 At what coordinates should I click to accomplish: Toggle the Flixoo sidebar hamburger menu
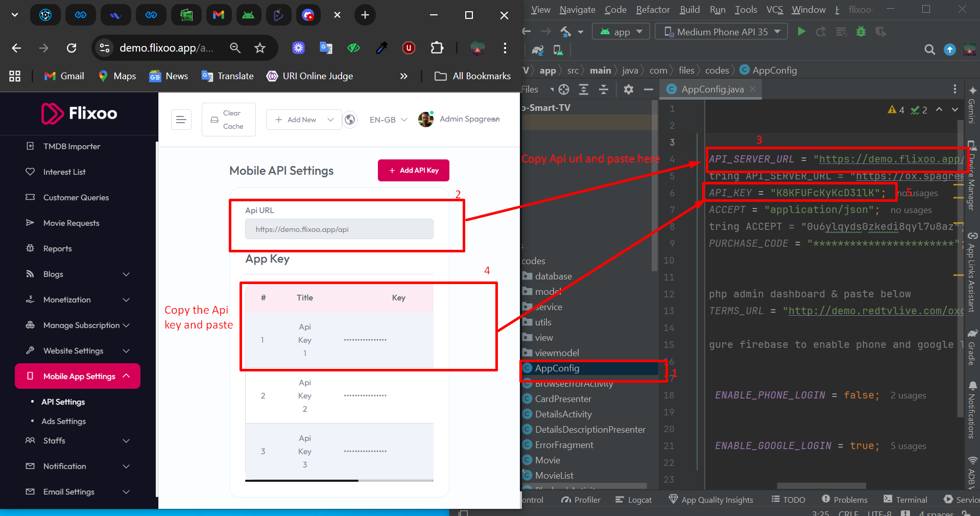181,120
